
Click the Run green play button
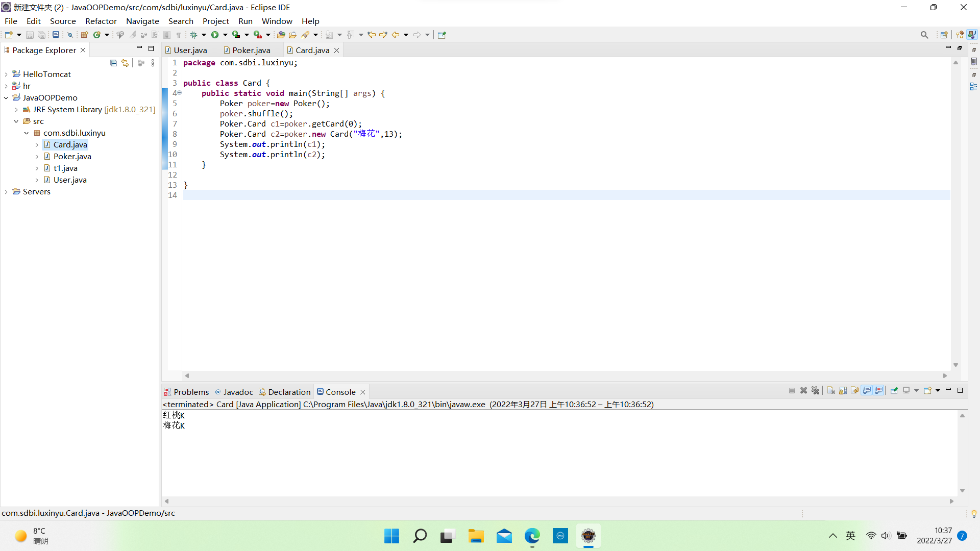215,35
